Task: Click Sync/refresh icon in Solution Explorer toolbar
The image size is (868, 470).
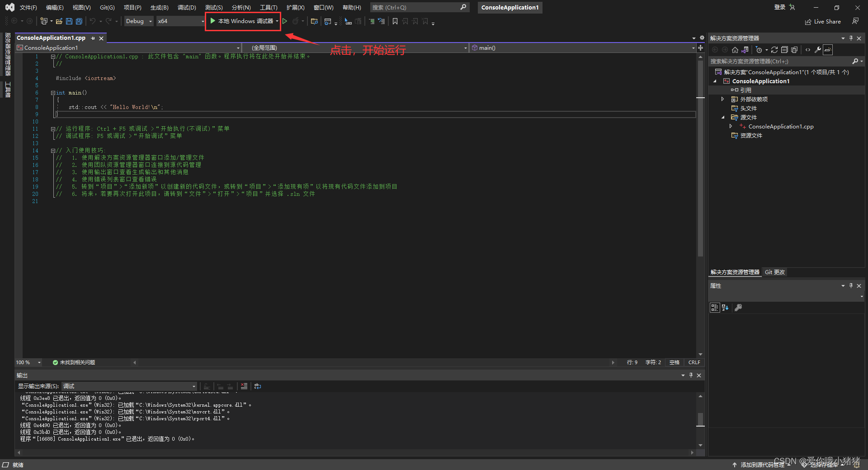Action: click(x=774, y=50)
